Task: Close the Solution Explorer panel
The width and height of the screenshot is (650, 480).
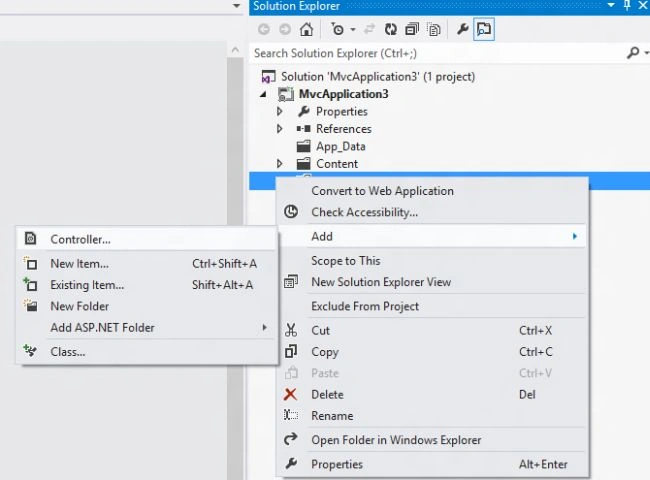Action: click(643, 5)
